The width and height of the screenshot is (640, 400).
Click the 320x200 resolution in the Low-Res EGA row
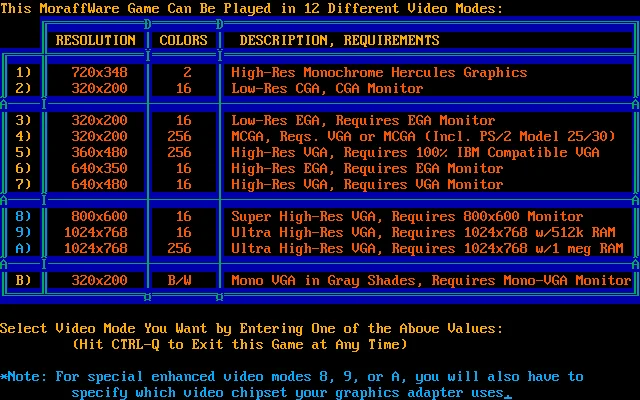coord(100,120)
